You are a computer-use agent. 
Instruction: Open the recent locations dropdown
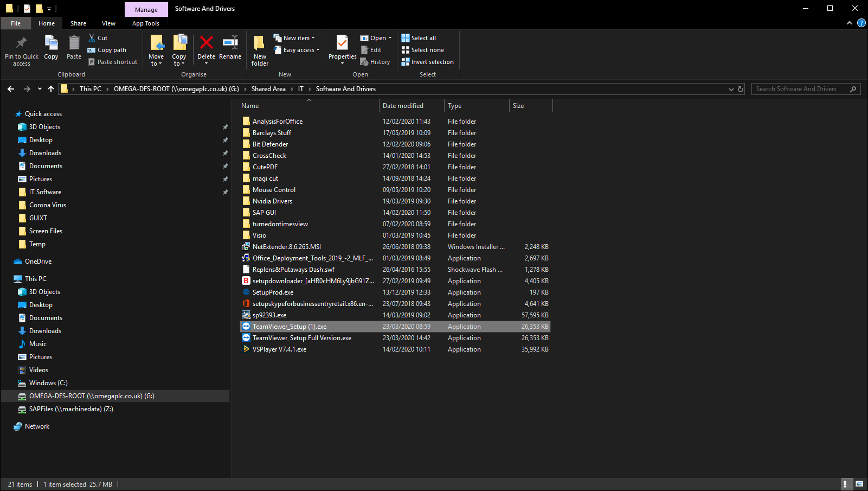click(40, 89)
